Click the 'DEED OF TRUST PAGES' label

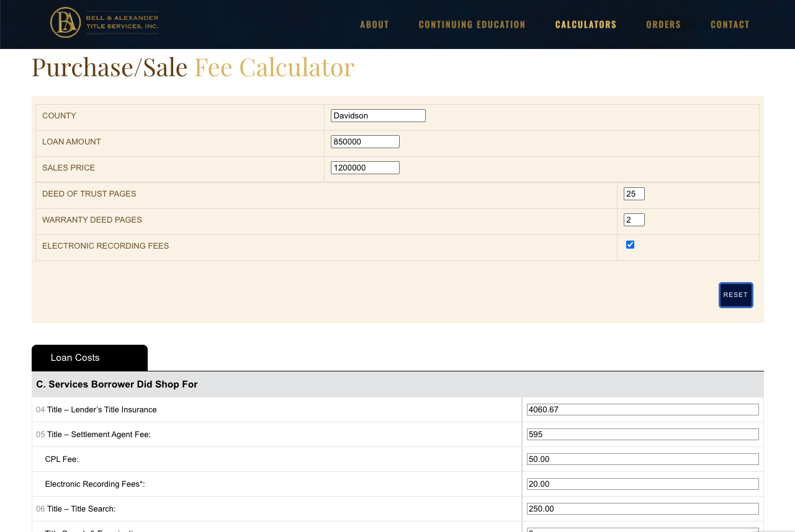pyautogui.click(x=89, y=194)
